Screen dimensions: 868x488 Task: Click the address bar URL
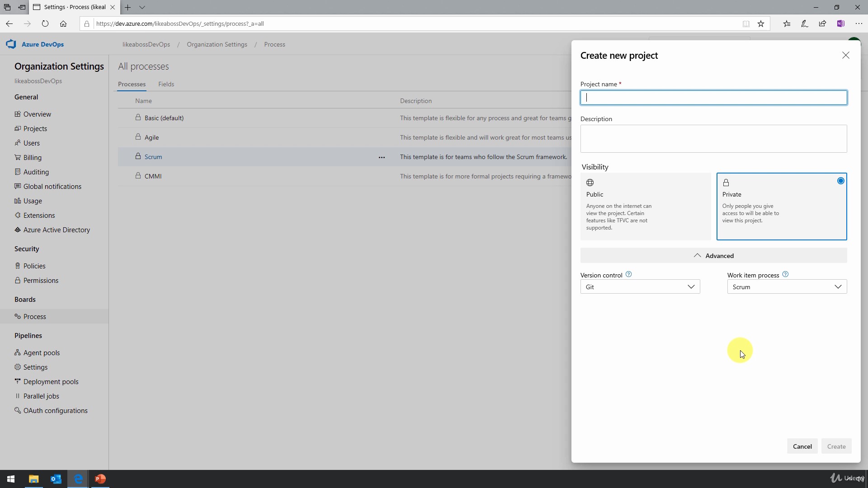(180, 23)
